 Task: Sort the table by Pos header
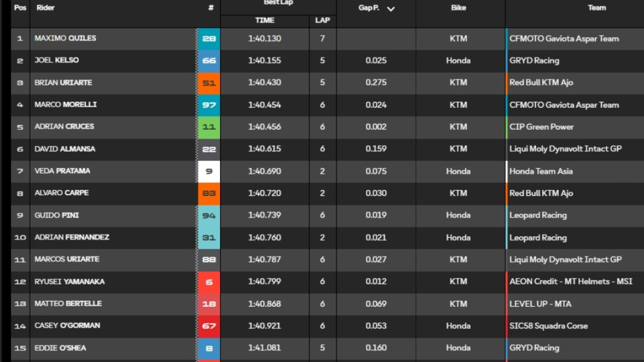tap(20, 8)
